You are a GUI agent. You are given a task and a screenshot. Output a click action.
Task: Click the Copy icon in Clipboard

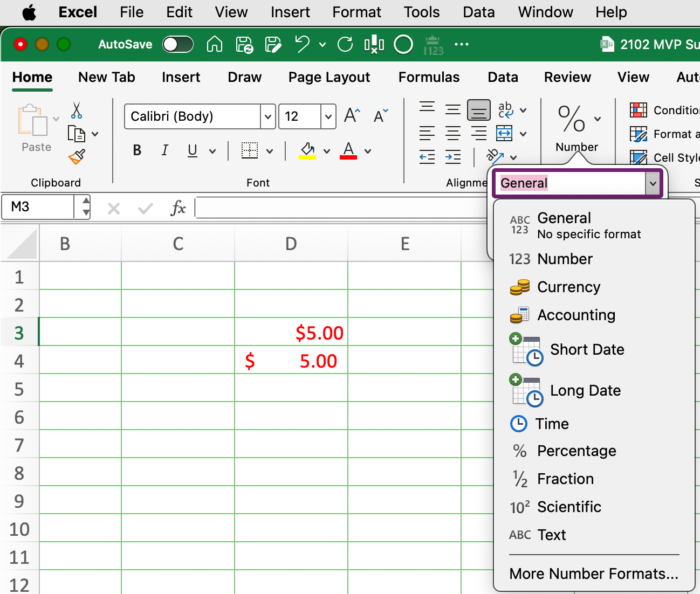(76, 134)
